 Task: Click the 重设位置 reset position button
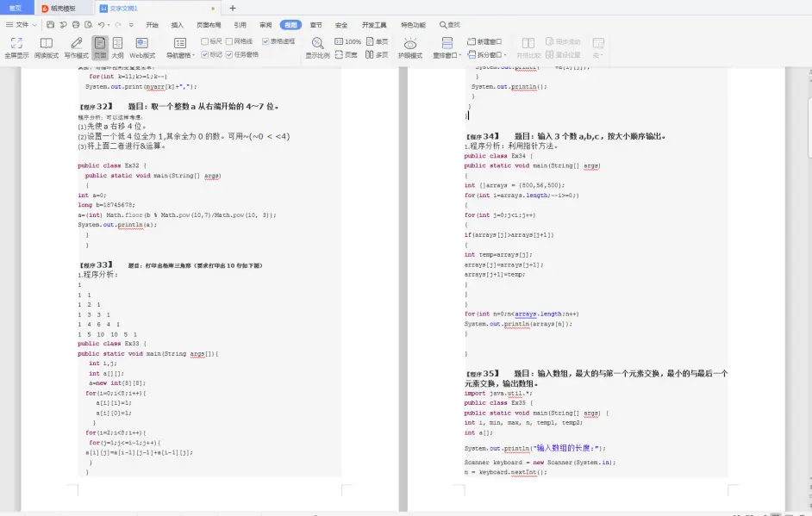click(563, 54)
